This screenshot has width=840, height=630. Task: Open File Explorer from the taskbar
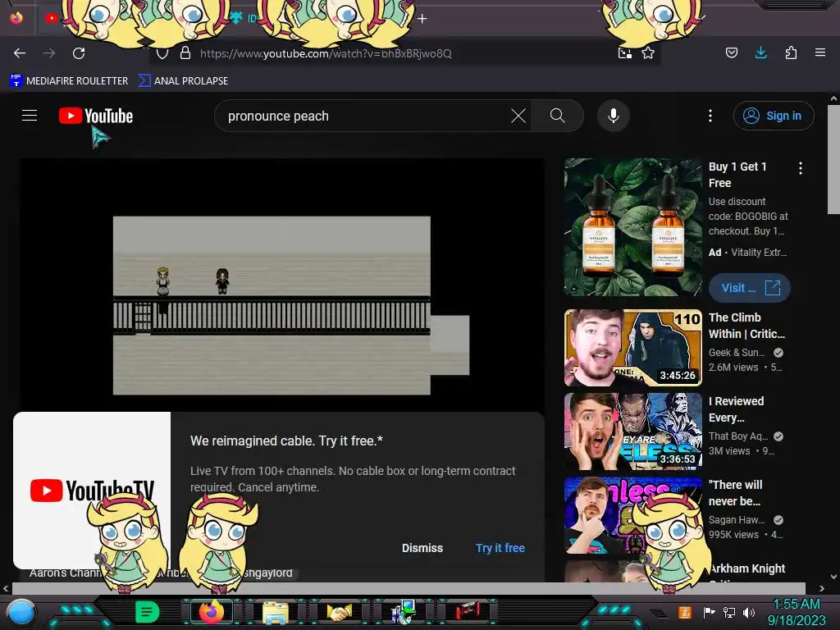point(276,612)
